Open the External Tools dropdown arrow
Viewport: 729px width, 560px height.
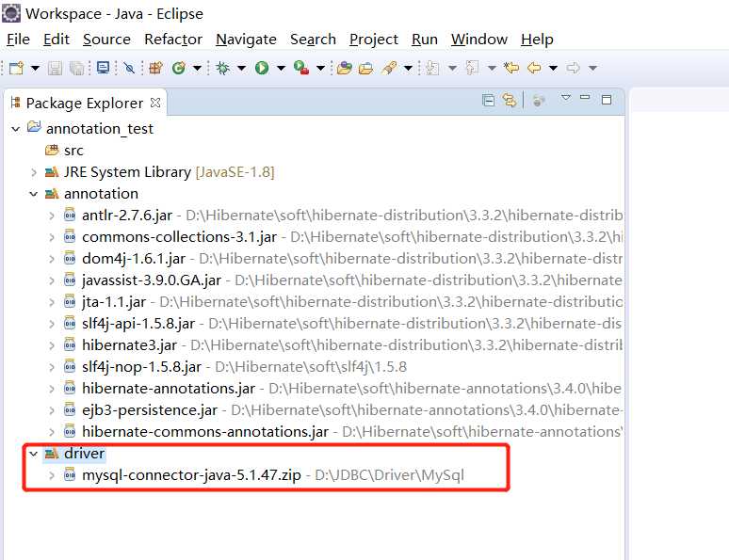pyautogui.click(x=320, y=69)
